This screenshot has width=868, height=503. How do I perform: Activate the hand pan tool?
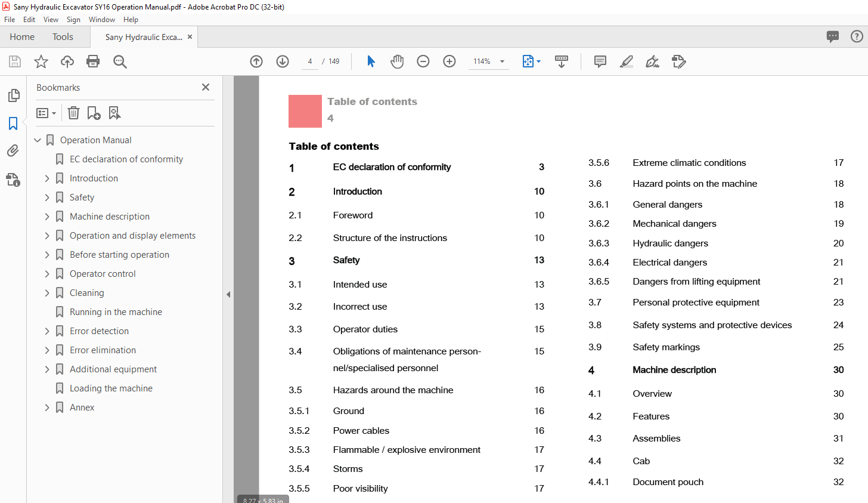coord(397,61)
